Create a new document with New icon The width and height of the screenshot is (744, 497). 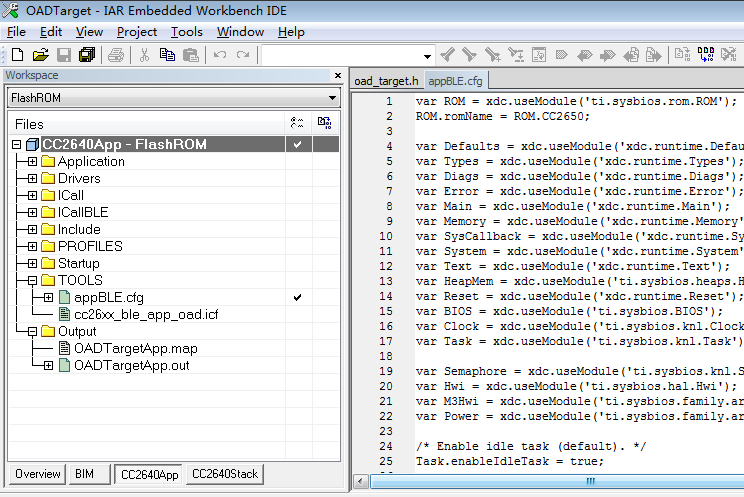18,55
